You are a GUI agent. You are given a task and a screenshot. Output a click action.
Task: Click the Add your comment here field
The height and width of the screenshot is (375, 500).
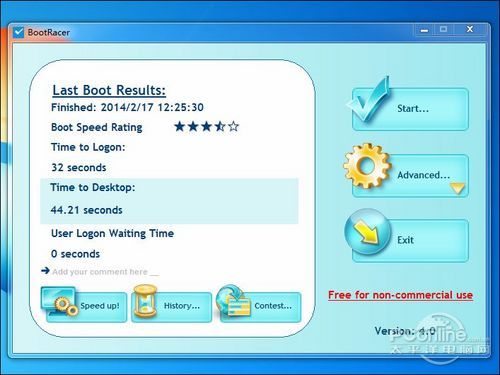coord(105,272)
